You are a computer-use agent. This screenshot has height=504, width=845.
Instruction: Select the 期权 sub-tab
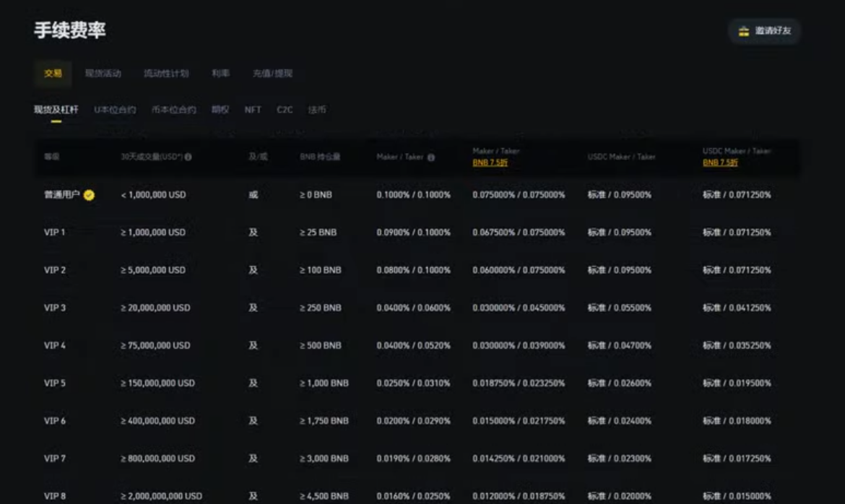coord(220,110)
